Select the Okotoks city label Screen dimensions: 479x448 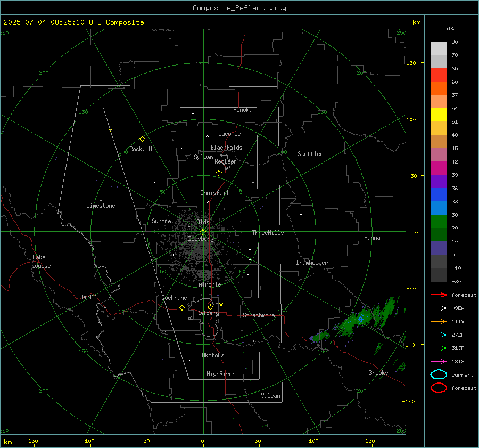pyautogui.click(x=213, y=355)
